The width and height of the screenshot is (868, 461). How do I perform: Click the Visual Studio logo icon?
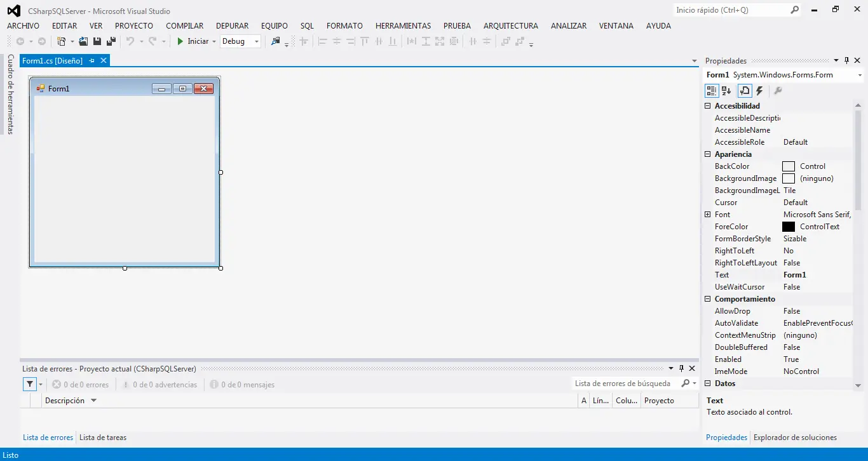click(13, 11)
